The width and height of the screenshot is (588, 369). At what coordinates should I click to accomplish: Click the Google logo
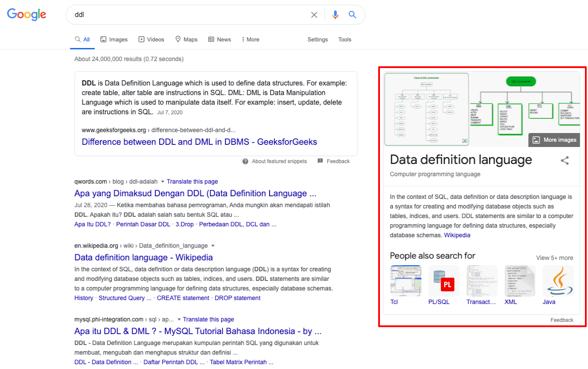[27, 14]
